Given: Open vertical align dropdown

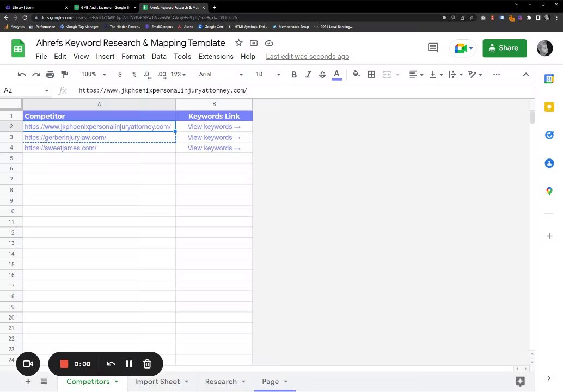Looking at the screenshot, I should 436,74.
